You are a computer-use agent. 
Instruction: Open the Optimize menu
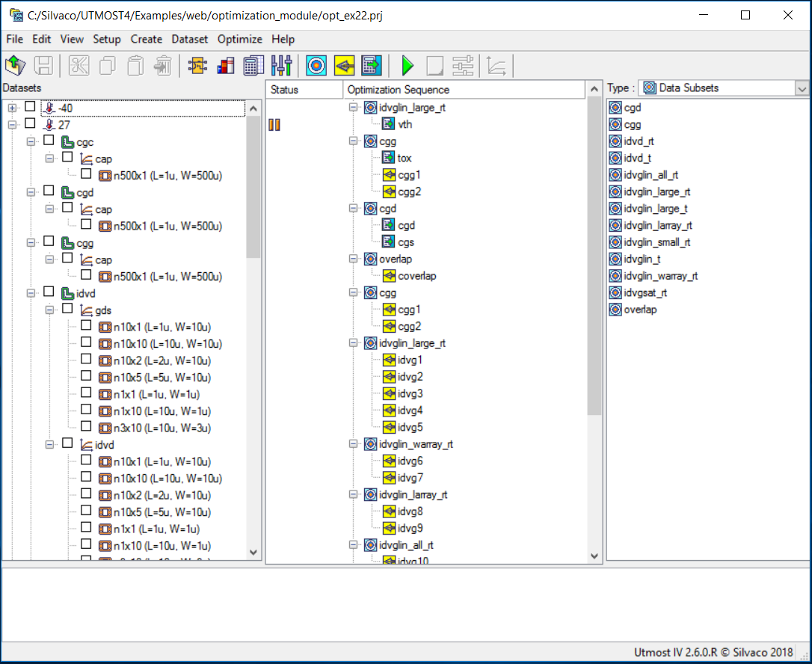point(240,40)
